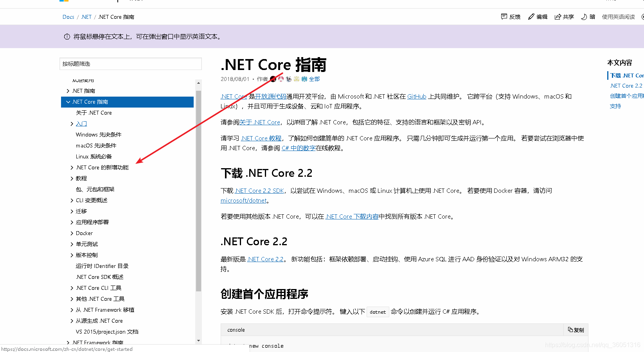Click 使用英语阅读 to read in English
The height and width of the screenshot is (352, 644).
point(618,17)
